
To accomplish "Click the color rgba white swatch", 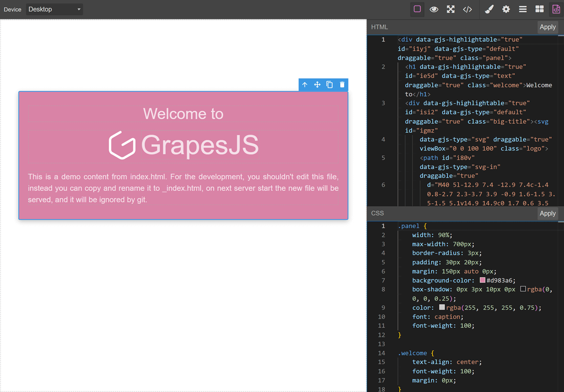I will coord(442,307).
